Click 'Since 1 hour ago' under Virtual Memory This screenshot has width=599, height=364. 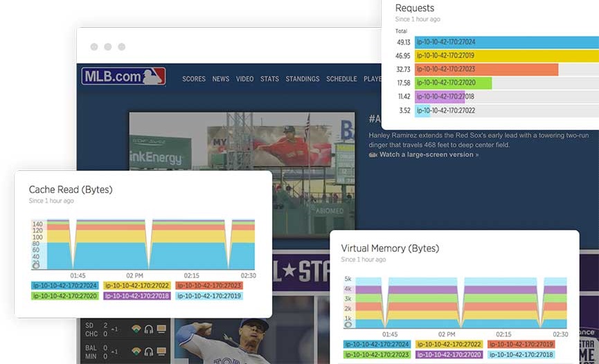pyautogui.click(x=364, y=260)
